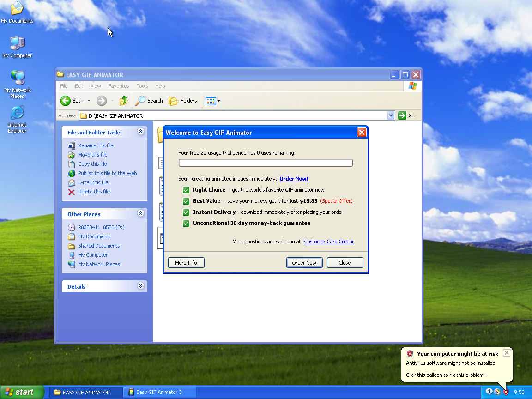
Task: Collapse File and Folder Tasks panel
Action: click(140, 132)
